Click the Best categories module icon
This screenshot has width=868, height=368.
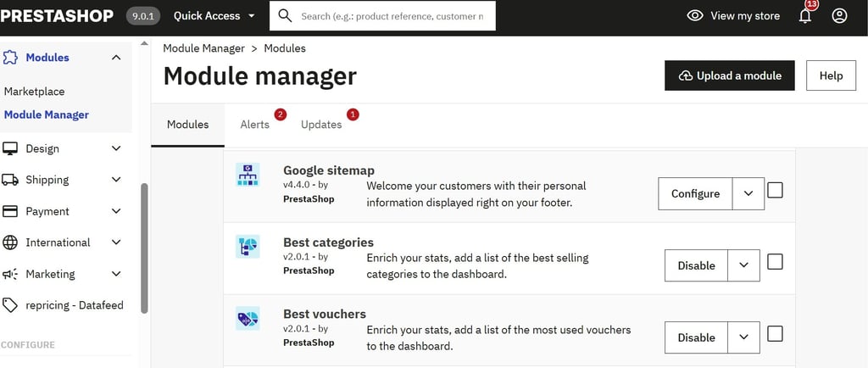(x=248, y=247)
